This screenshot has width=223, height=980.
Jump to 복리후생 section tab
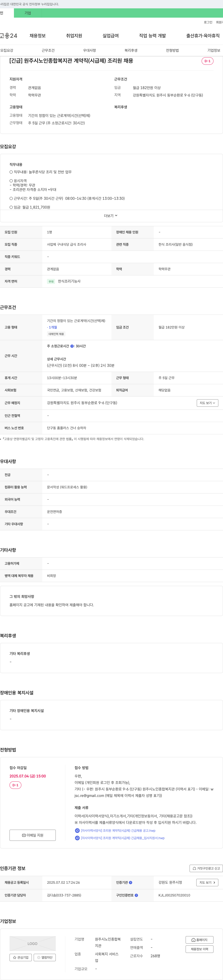click(x=131, y=50)
